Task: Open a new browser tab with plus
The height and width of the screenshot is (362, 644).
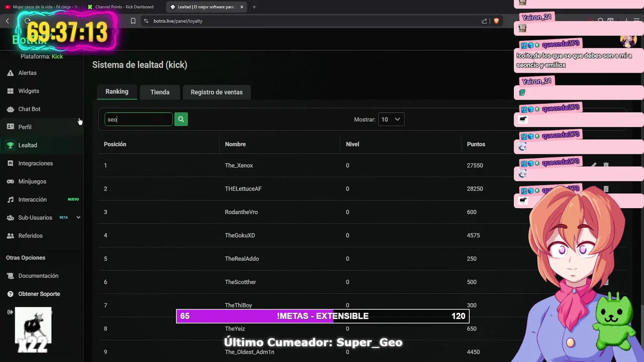Action: pos(254,7)
